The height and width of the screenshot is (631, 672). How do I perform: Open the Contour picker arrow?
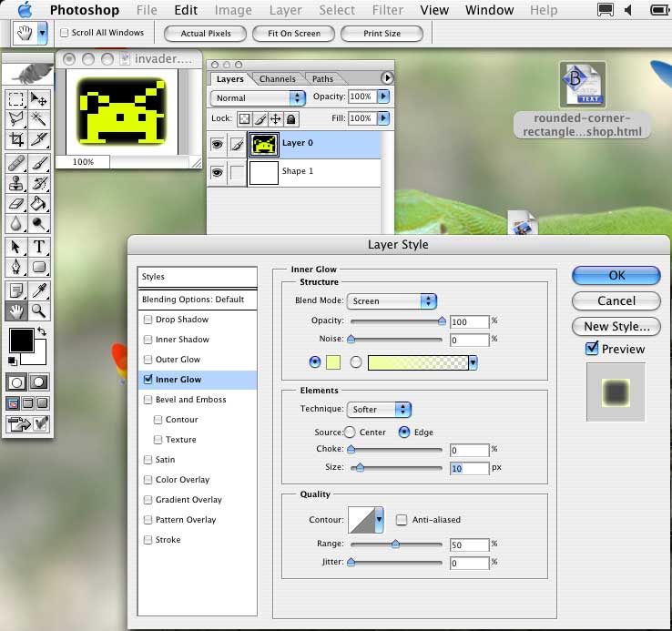[379, 520]
